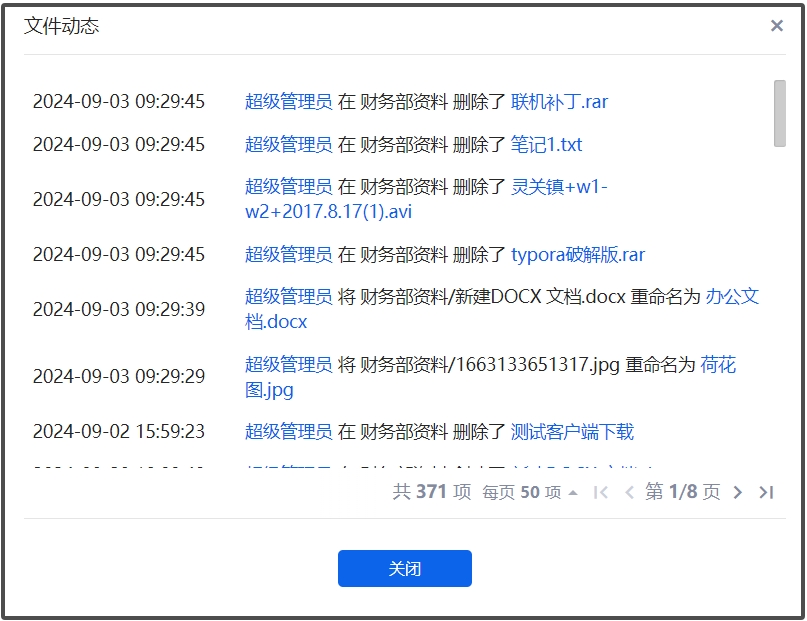Go to the first page of results
Screen dimensions: 807x621
pyautogui.click(x=601, y=492)
